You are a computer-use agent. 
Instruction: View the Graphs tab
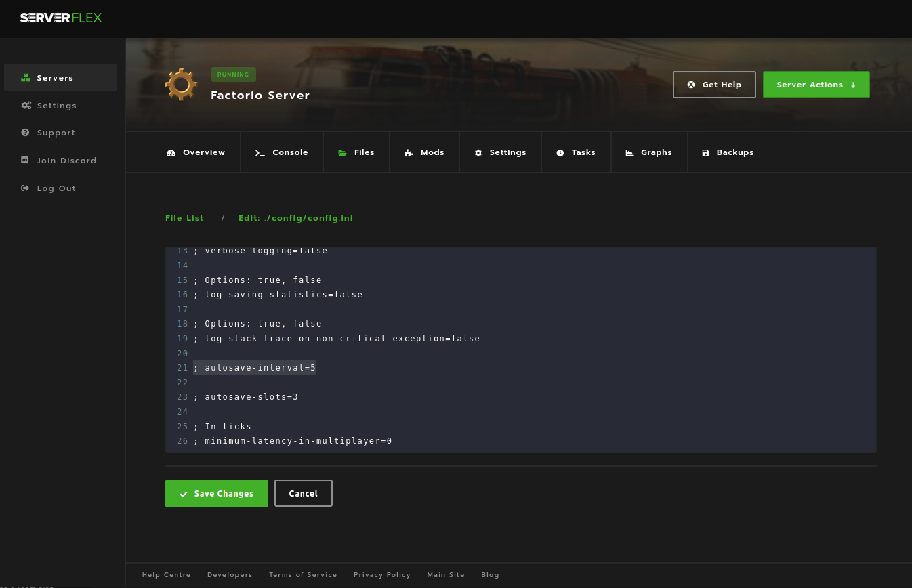[649, 152]
